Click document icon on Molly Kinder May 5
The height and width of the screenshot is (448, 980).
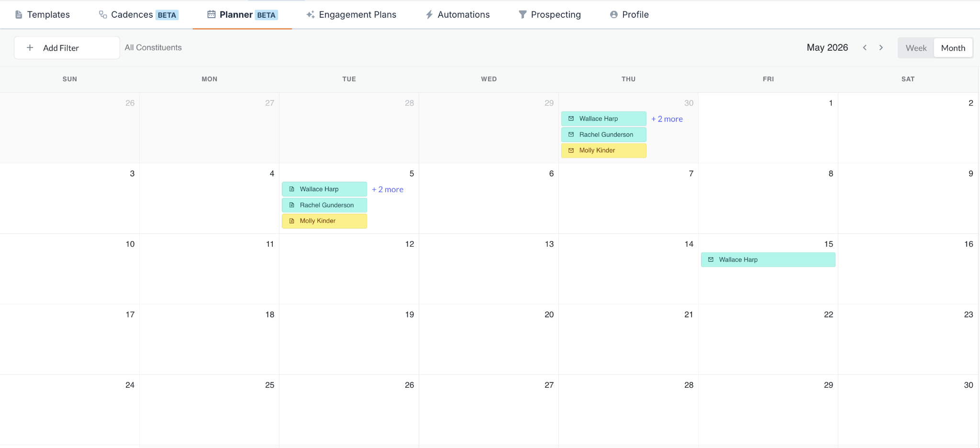[291, 221]
